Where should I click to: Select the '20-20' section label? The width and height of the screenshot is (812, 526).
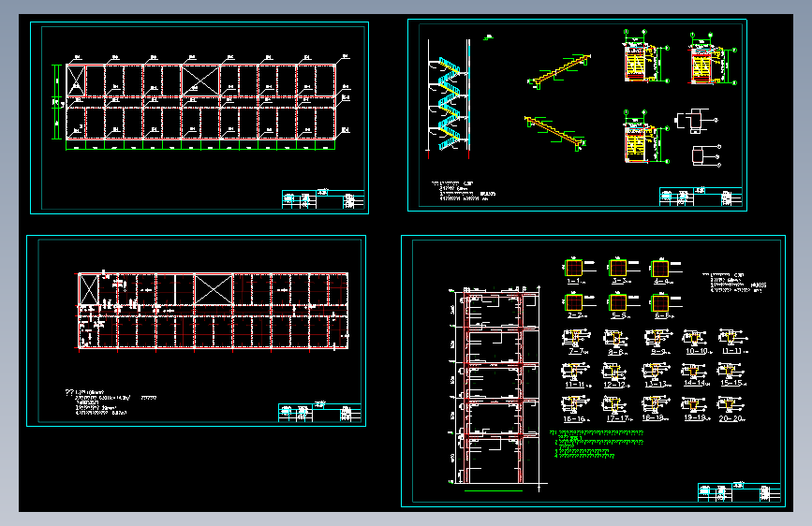[731, 418]
